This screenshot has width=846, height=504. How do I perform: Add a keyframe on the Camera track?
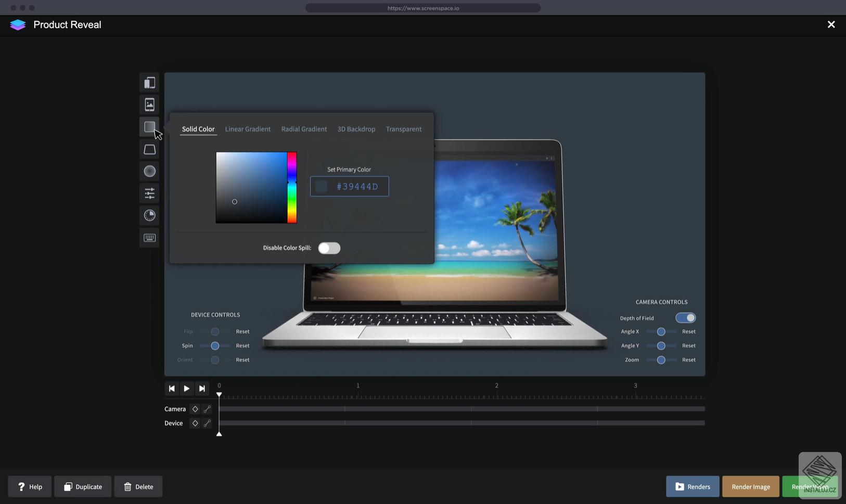pos(195,409)
